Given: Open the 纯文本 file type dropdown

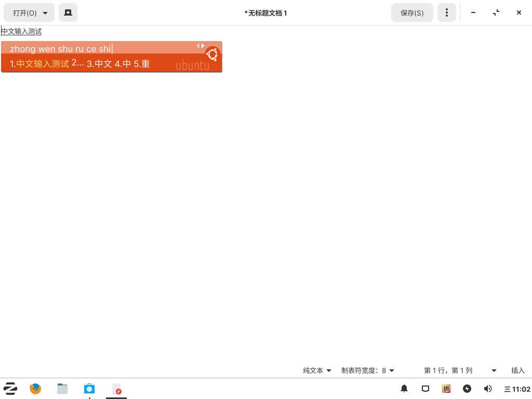Looking at the screenshot, I should [316, 370].
